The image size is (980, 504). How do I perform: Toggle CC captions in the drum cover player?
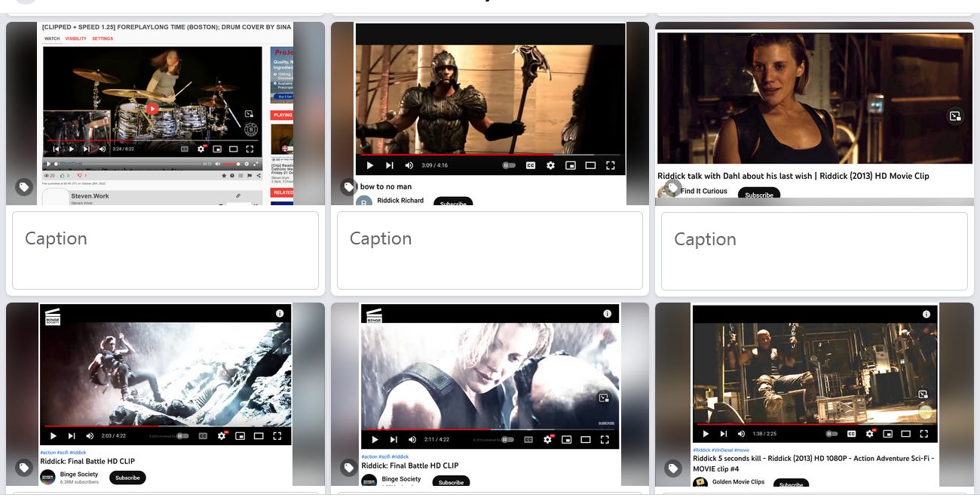(x=185, y=149)
